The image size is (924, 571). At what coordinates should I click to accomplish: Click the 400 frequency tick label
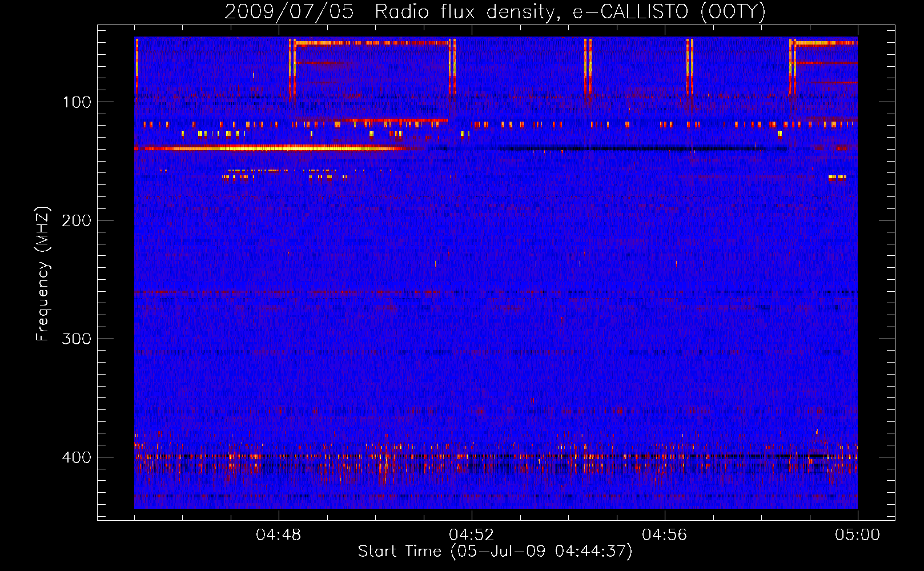[77, 457]
